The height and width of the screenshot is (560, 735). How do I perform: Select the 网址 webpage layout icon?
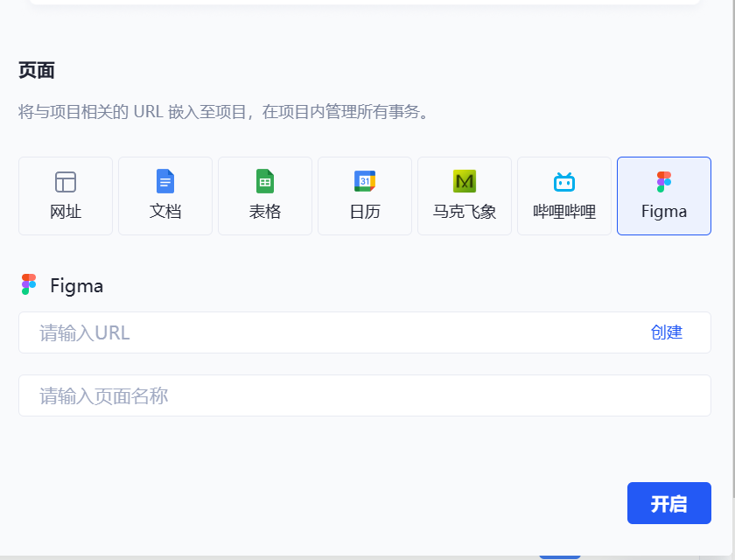(x=66, y=181)
